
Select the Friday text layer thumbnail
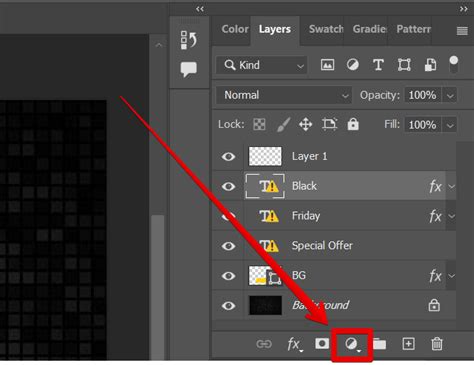(x=269, y=216)
